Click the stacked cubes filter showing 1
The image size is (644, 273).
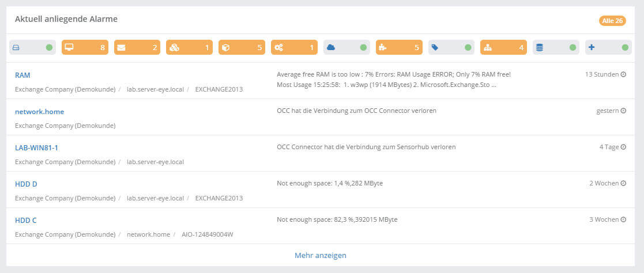coord(189,47)
